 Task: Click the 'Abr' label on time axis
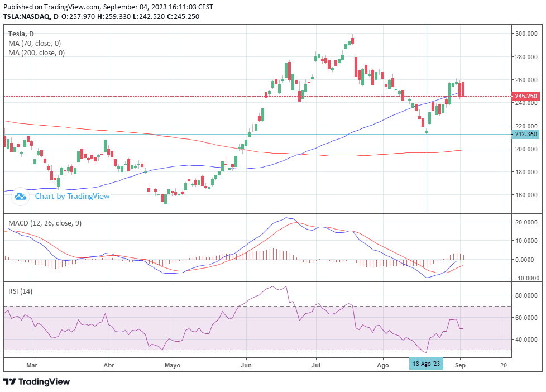(x=109, y=365)
